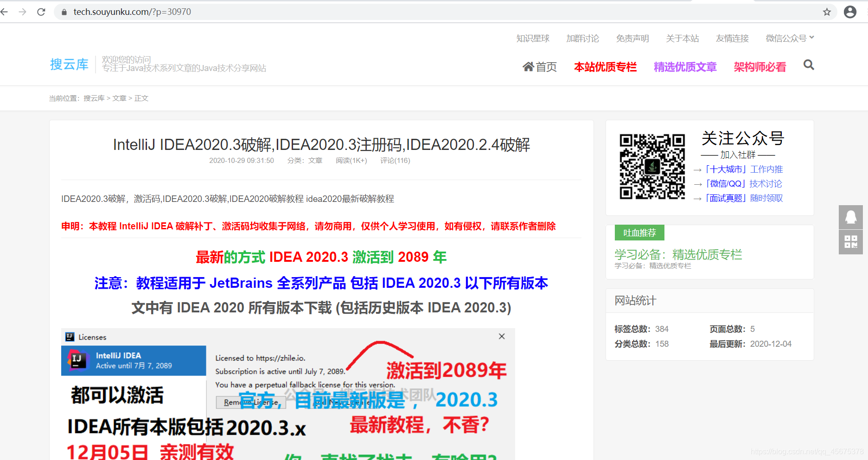
Task: Open 知识星球 in top menu
Action: pos(533,39)
